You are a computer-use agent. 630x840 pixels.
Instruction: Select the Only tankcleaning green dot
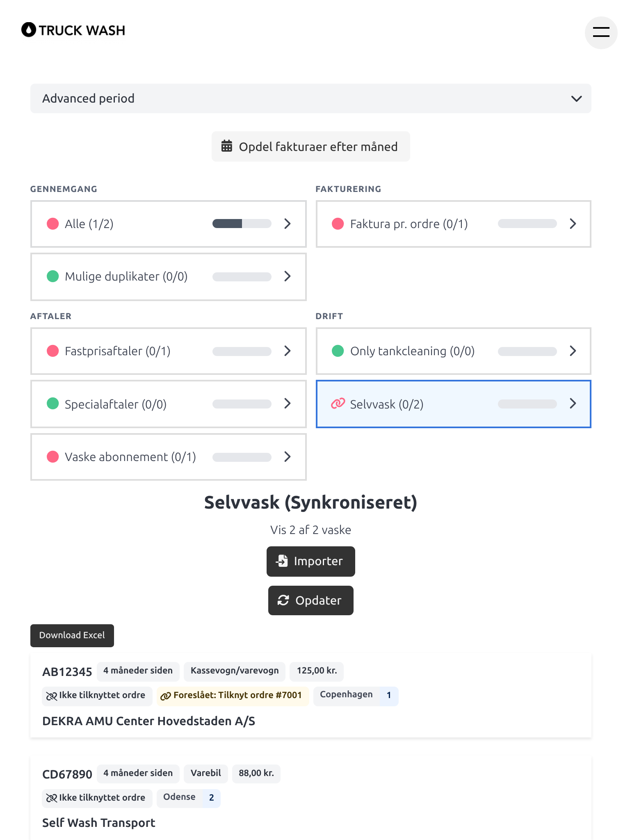tap(338, 351)
